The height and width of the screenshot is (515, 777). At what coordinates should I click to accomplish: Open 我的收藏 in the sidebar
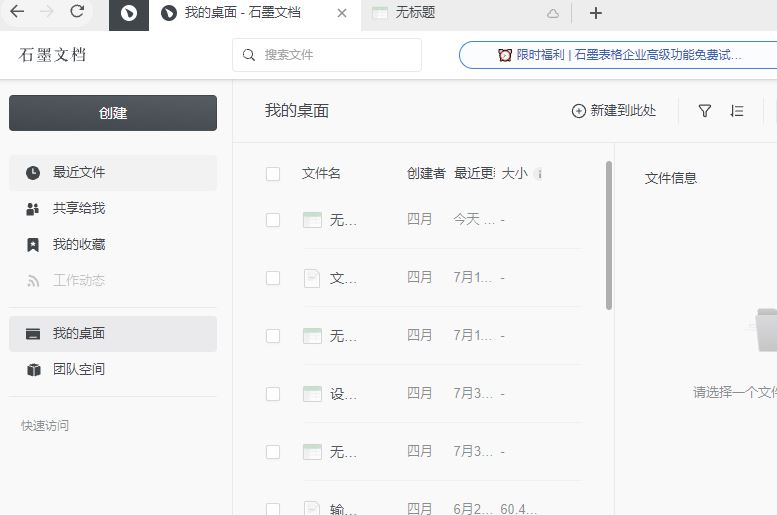[x=113, y=244]
